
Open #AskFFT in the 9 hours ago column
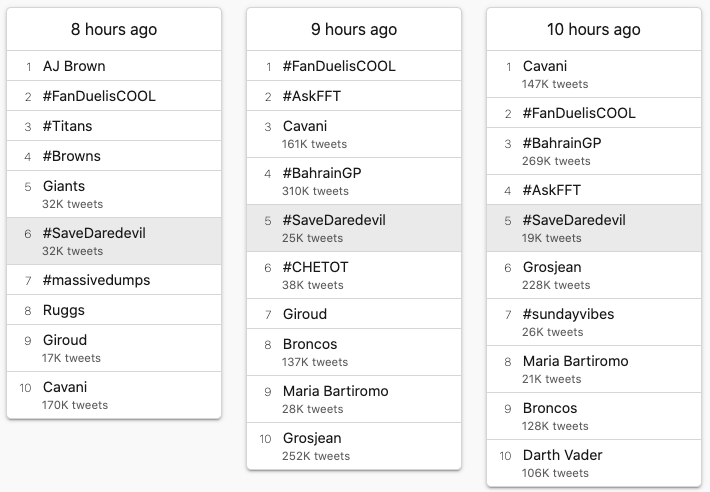point(354,96)
